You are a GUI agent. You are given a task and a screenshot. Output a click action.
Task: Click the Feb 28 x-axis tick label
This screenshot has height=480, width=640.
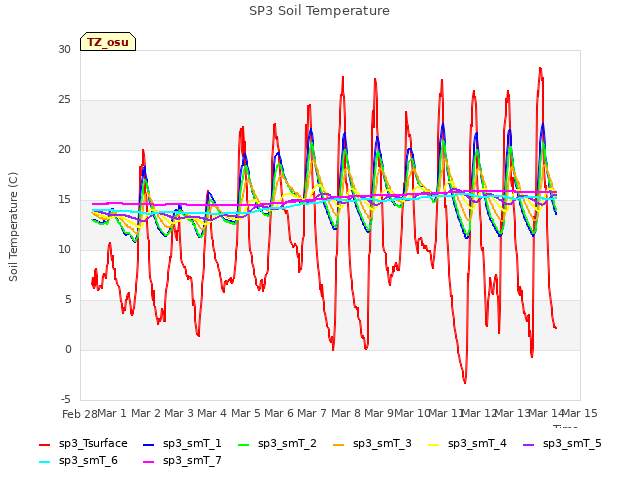tap(80, 414)
